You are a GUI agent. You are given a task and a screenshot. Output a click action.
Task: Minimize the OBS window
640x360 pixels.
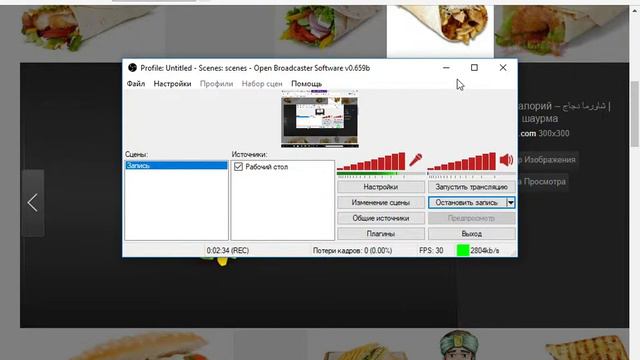(446, 68)
